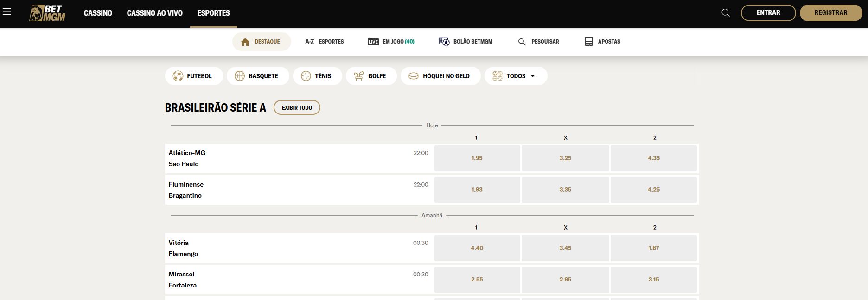This screenshot has width=868, height=300.
Task: Click the Tênis ball icon
Action: (x=306, y=76)
